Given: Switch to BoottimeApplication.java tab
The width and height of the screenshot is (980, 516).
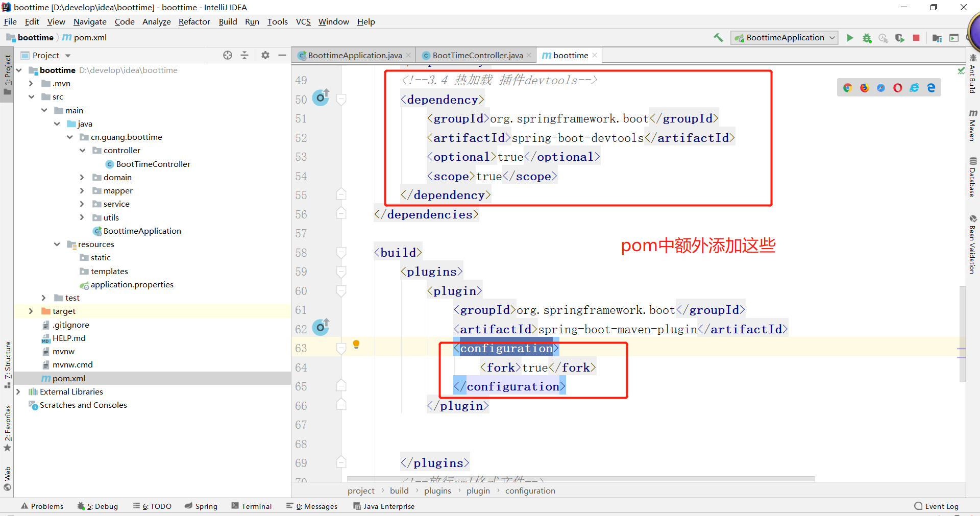Looking at the screenshot, I should click(355, 55).
